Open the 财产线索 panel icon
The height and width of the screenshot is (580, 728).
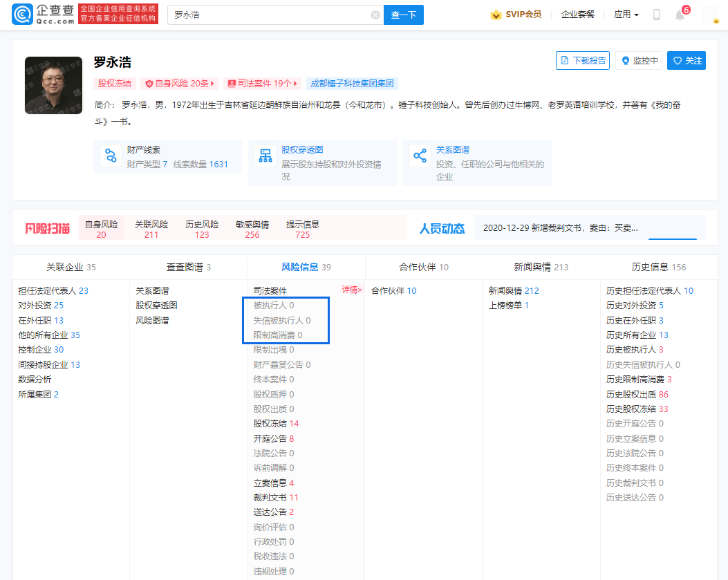tap(111, 156)
